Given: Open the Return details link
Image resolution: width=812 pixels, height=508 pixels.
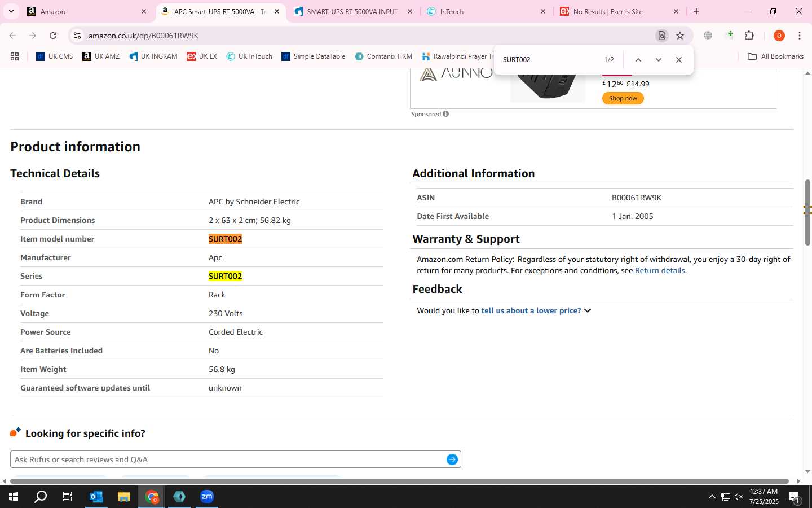Looking at the screenshot, I should click(x=660, y=270).
